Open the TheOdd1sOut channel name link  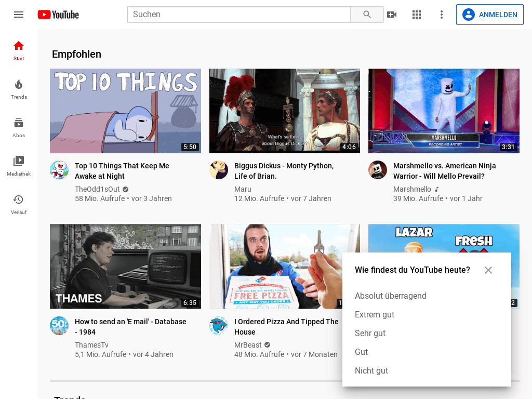click(97, 189)
